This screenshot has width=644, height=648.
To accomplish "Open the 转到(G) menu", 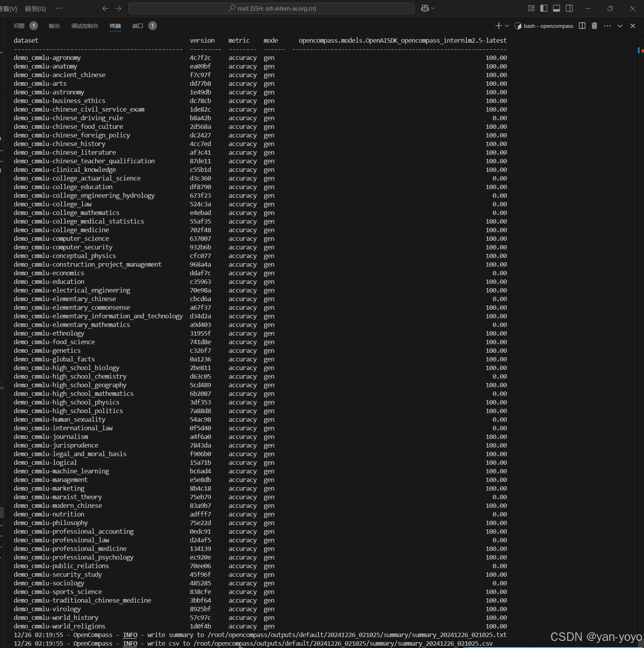I will [x=35, y=8].
